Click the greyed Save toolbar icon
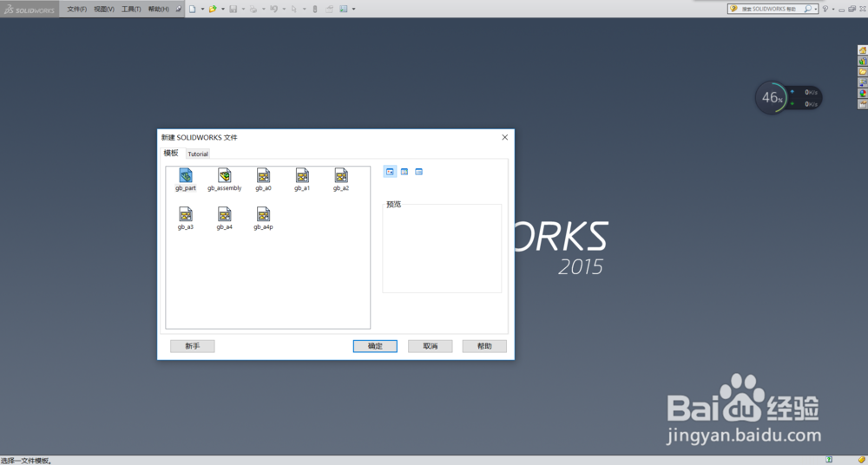 233,9
